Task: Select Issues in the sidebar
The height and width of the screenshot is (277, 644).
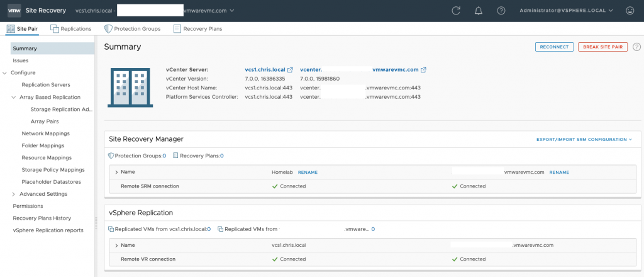Action: 21,60
